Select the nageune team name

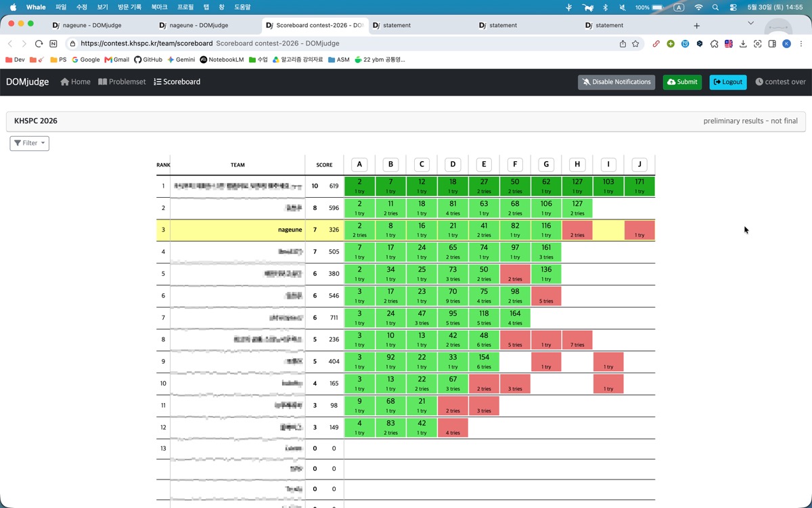click(290, 230)
